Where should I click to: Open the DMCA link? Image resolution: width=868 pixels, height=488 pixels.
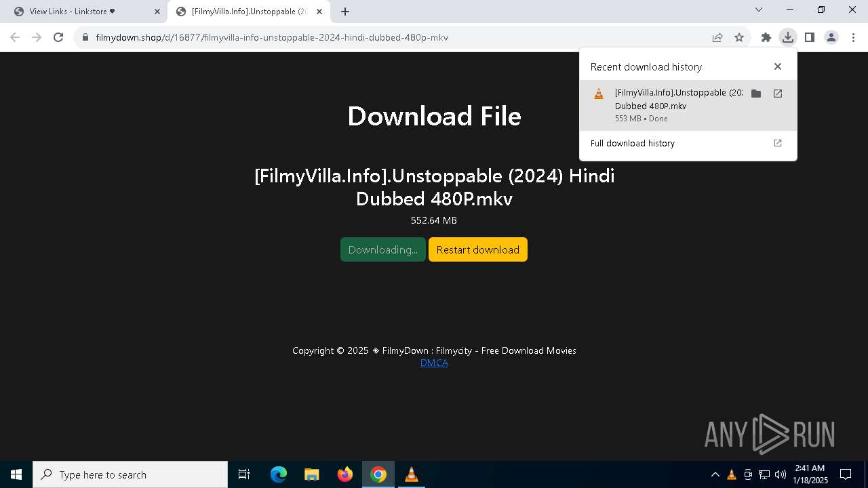point(434,363)
